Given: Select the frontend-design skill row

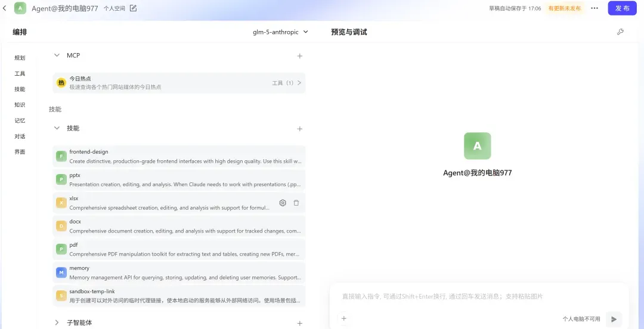Looking at the screenshot, I should (179, 156).
